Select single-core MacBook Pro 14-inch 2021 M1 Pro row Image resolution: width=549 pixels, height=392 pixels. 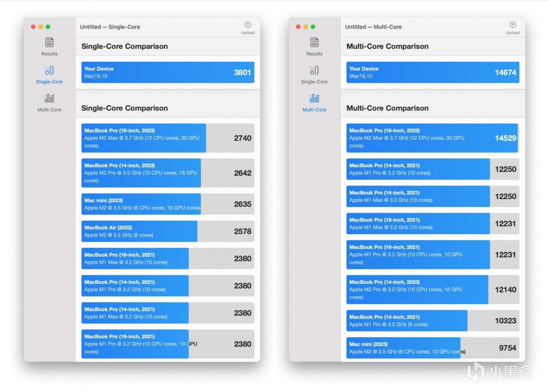coord(168,286)
